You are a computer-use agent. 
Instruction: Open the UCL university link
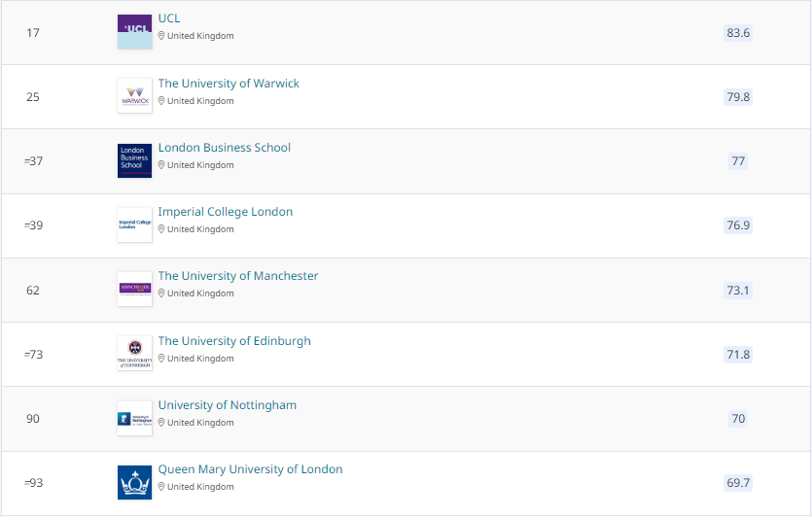(169, 18)
